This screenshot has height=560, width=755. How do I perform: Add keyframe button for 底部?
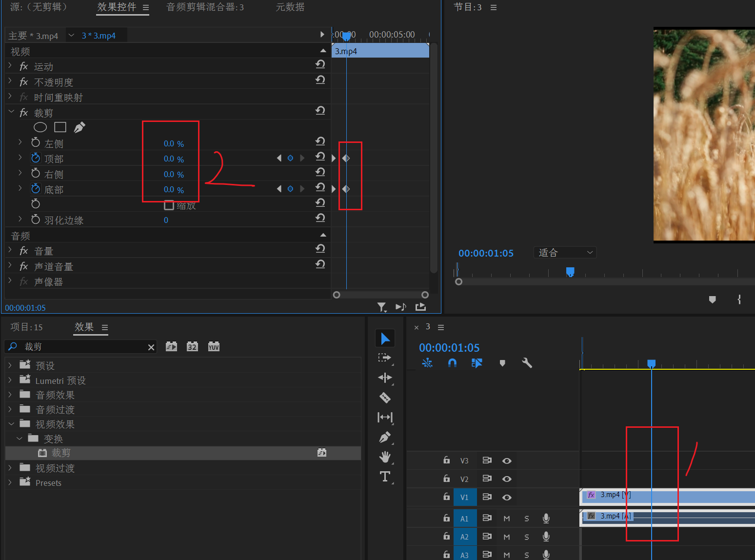(x=290, y=189)
